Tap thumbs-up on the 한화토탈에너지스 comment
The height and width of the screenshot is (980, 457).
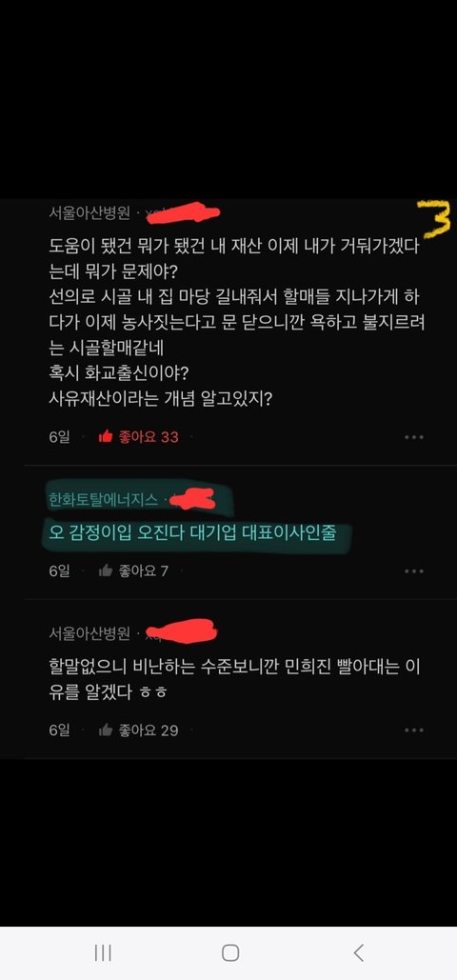tap(106, 570)
